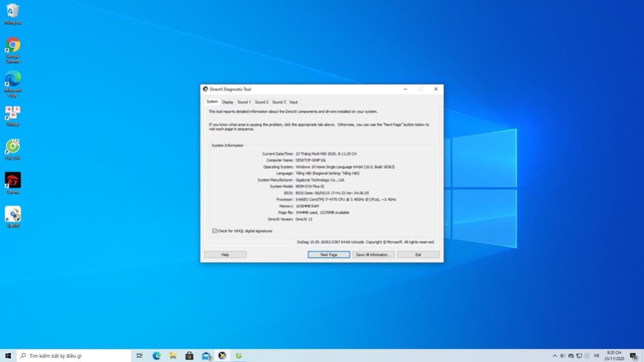The image size is (644, 362).
Task: Show hidden icons in the system tray
Action: tap(555, 355)
